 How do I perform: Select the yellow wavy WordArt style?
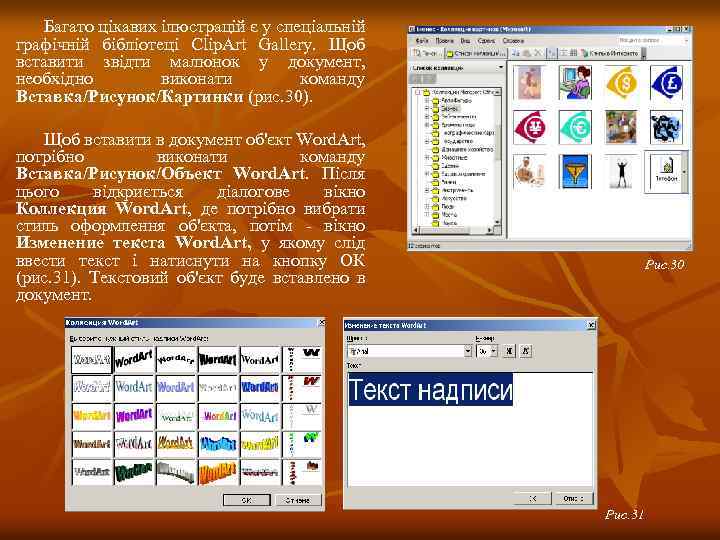(x=260, y=444)
